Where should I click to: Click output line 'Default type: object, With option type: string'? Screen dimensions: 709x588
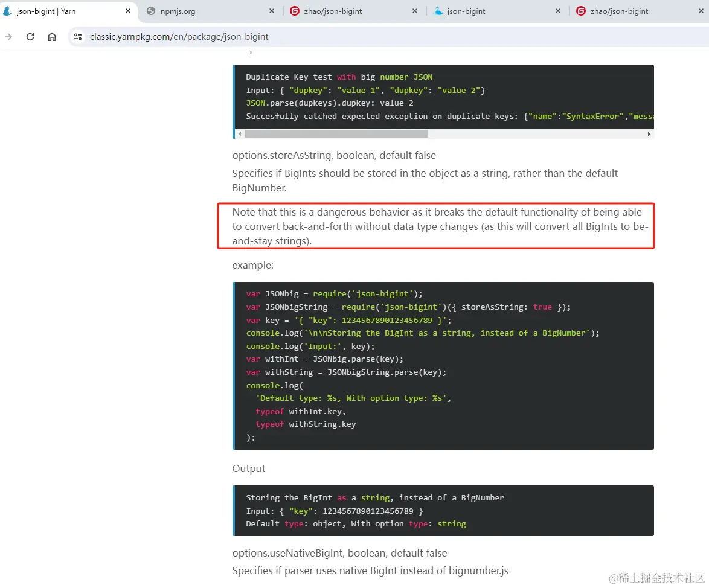(x=356, y=523)
